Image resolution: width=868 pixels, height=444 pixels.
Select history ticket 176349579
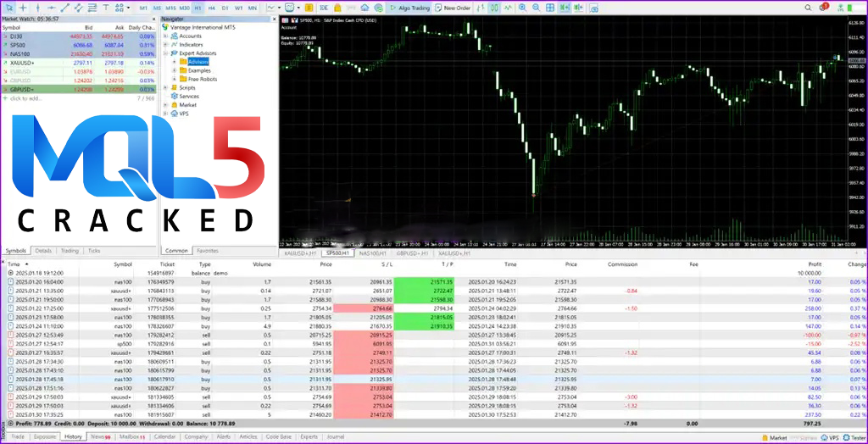[x=162, y=282]
